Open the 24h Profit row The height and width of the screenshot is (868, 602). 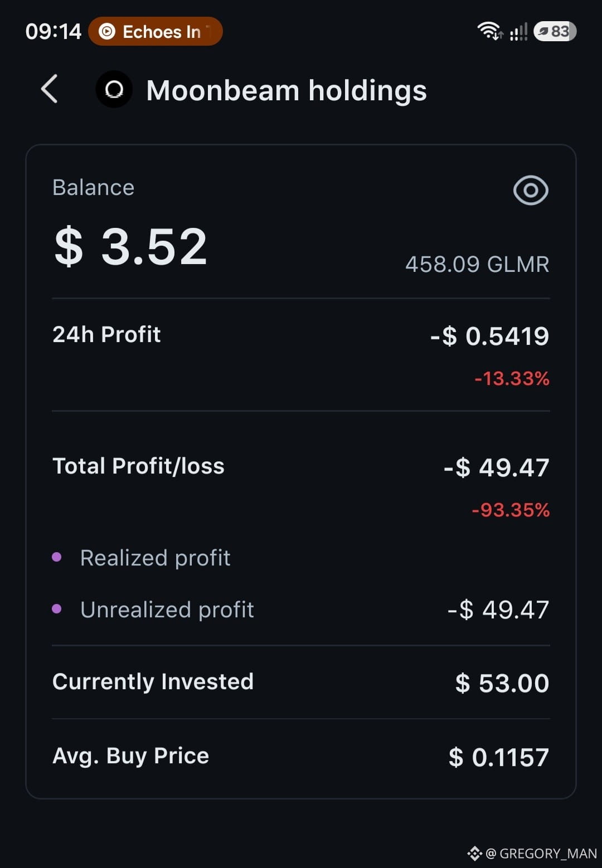(301, 355)
